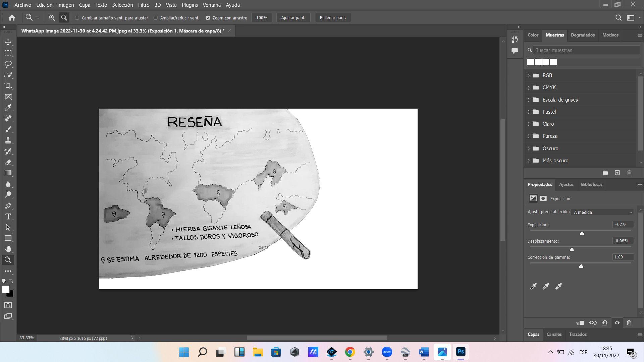Expand the Pastel swatches folder

pyautogui.click(x=529, y=112)
